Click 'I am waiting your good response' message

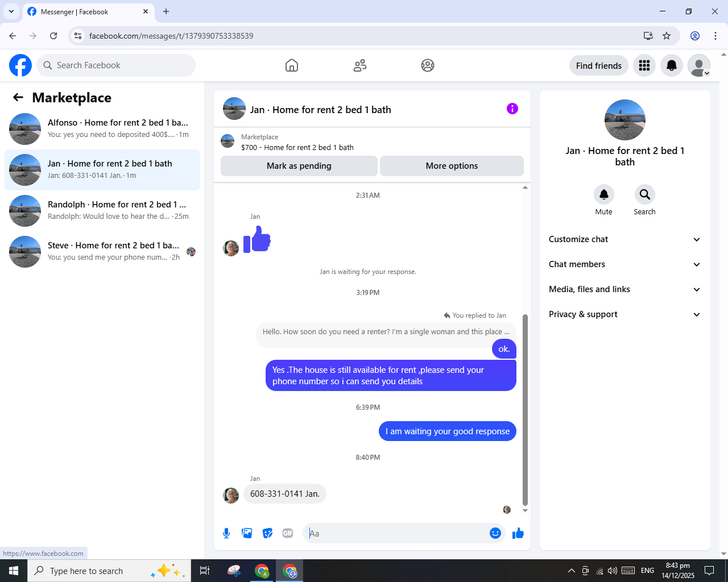[448, 431]
